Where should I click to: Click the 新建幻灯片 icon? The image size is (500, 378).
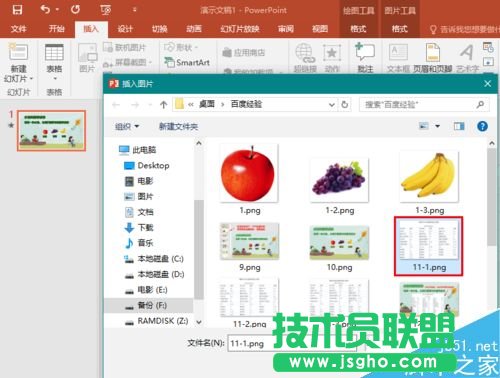click(x=18, y=52)
